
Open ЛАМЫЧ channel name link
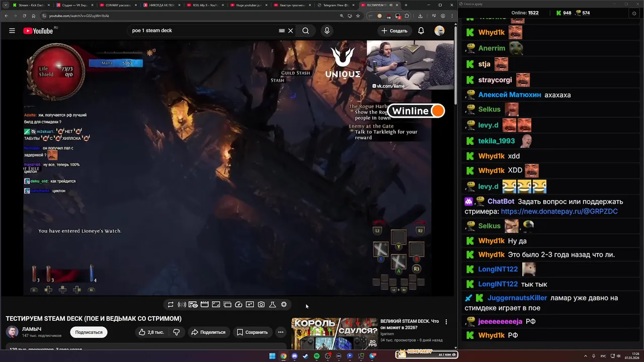pyautogui.click(x=32, y=329)
